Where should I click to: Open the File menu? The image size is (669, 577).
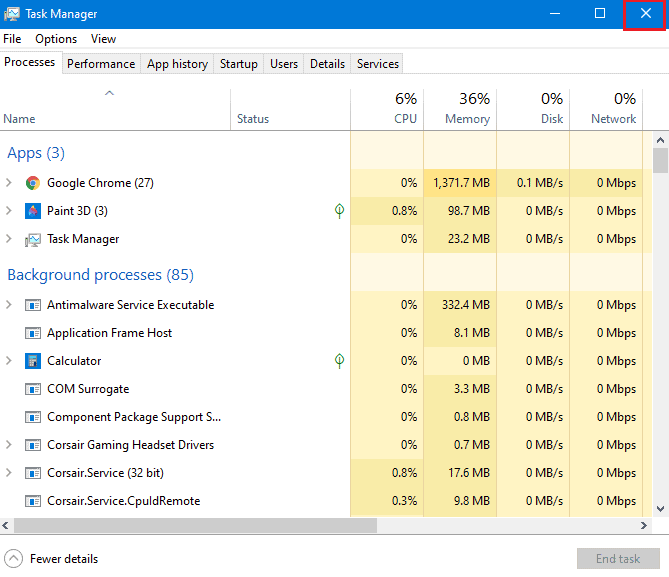[12, 39]
